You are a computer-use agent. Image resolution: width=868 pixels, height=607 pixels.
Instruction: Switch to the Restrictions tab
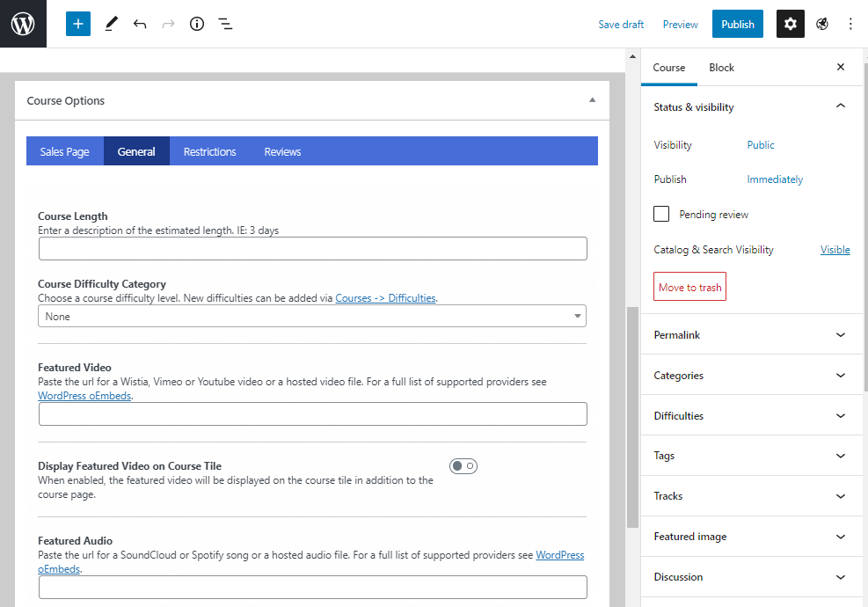tap(209, 150)
